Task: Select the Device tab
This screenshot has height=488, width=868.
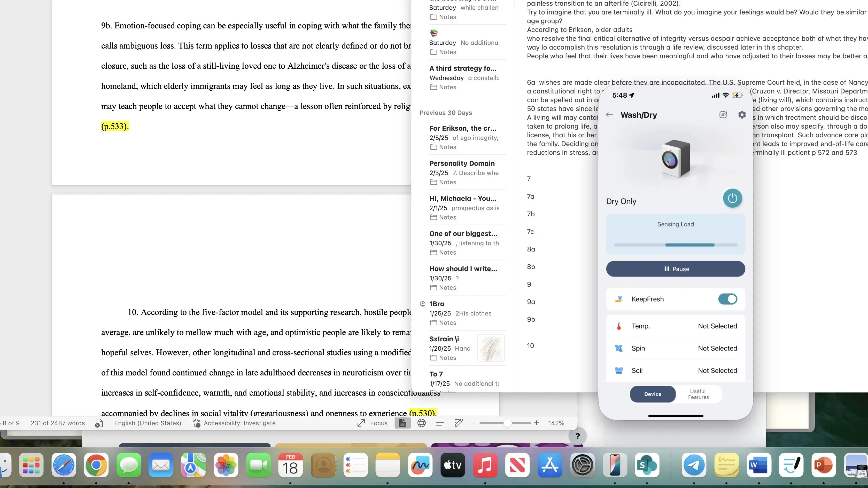Action: (653, 394)
